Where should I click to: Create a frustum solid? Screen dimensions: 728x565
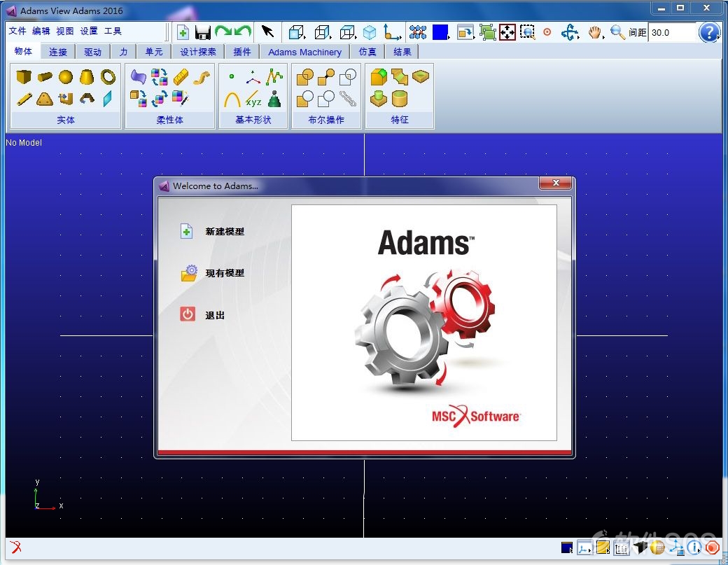tap(87, 76)
